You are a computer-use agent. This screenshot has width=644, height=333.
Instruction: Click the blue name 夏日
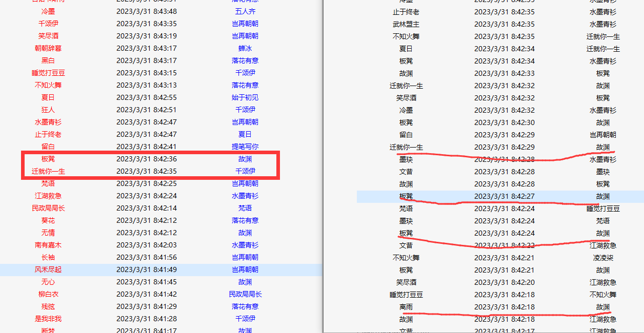point(245,134)
